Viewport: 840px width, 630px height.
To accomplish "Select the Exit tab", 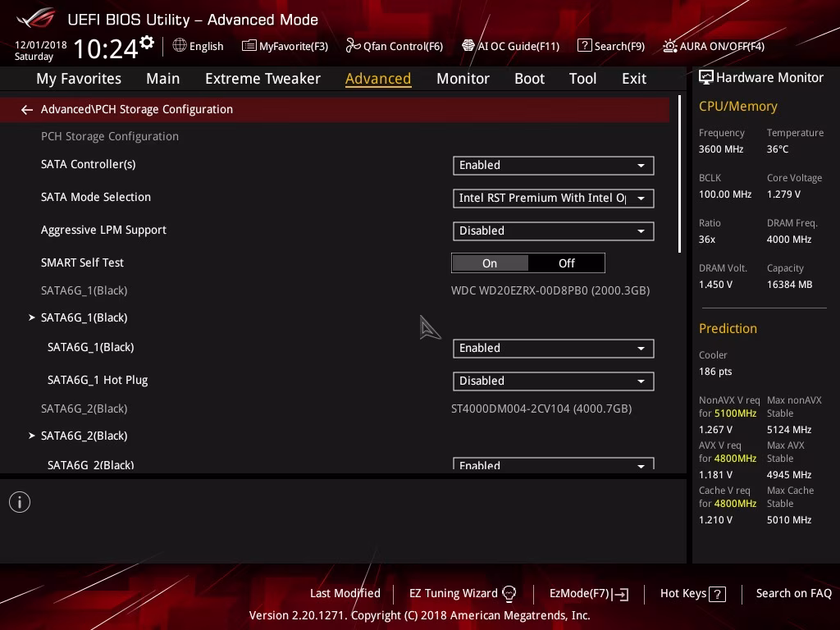I will 634,79.
